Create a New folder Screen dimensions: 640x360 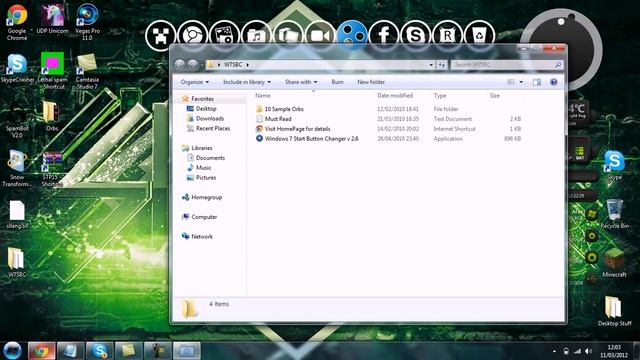[x=371, y=82]
